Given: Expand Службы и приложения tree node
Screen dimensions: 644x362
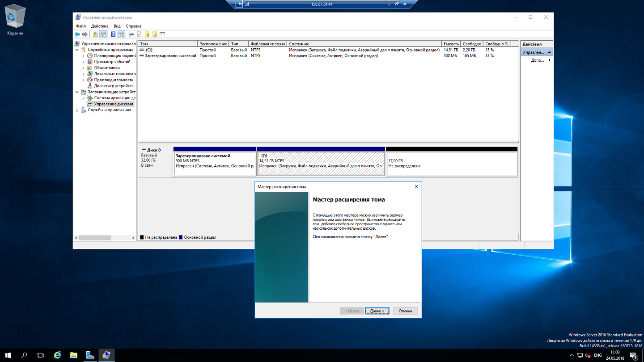Looking at the screenshot, I should (x=77, y=110).
